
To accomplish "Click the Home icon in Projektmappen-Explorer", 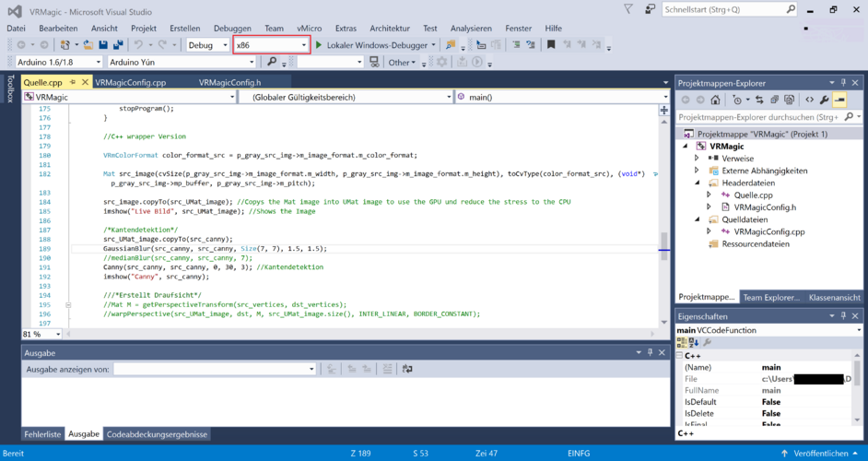I will (x=714, y=100).
